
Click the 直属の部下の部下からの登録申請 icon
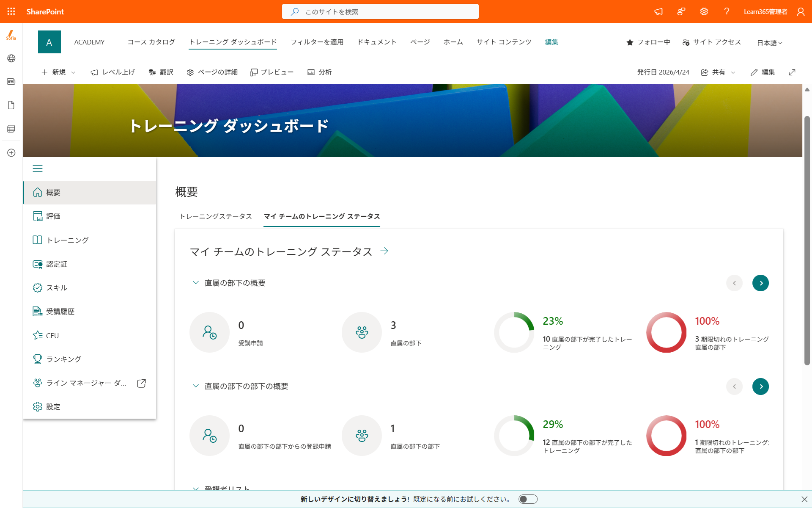tap(210, 436)
